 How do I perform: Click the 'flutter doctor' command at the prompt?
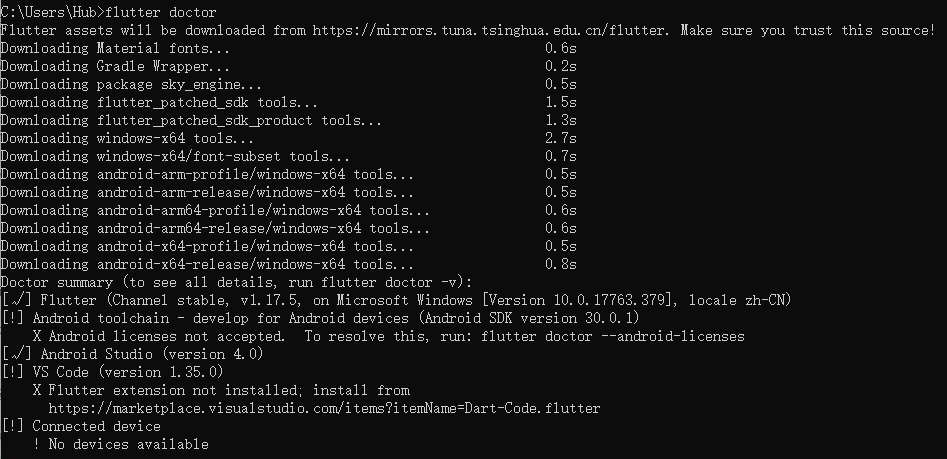(x=160, y=12)
